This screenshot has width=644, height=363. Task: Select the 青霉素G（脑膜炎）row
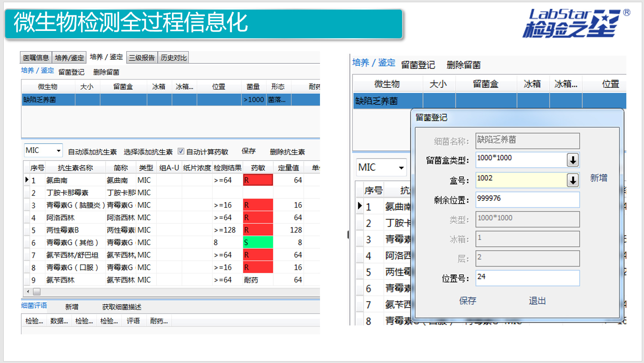point(172,205)
